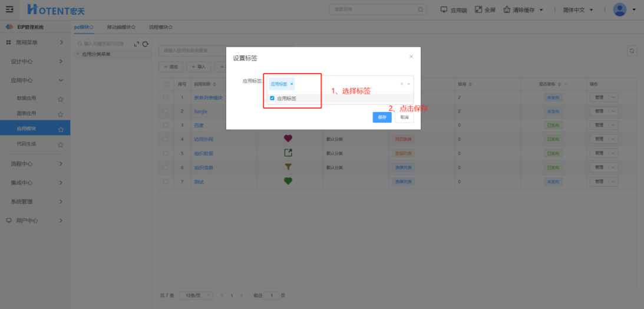Go to the previous page arrow
Image resolution: width=644 pixels, height=309 pixels.
point(222,295)
